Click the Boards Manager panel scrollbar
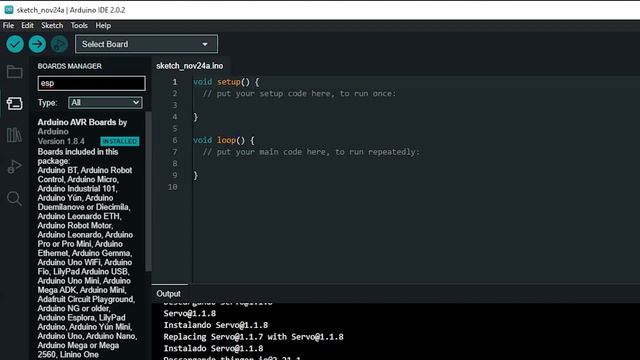640x360 pixels. pos(149,191)
